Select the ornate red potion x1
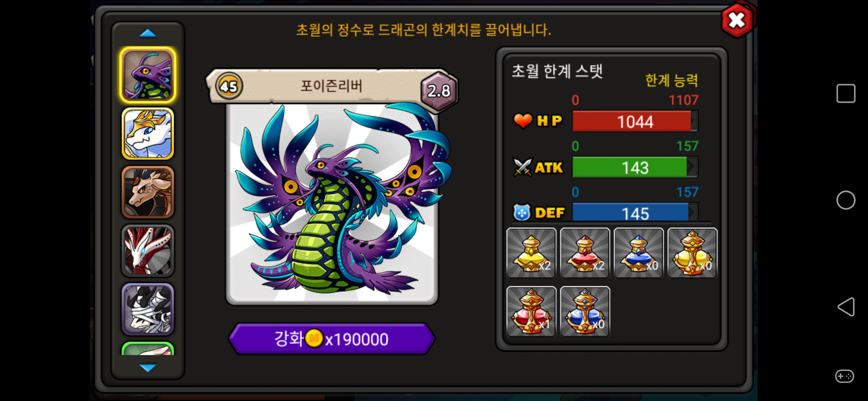868x401 pixels. (531, 311)
